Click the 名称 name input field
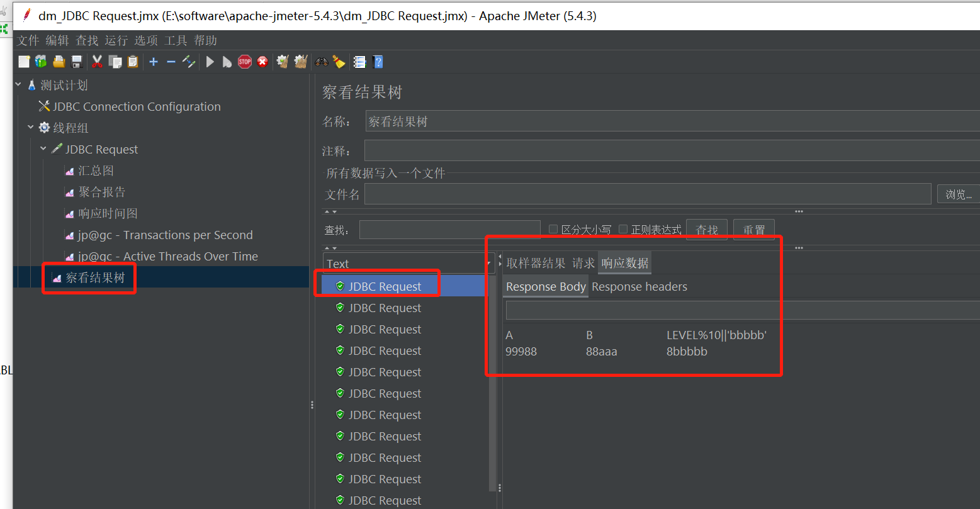The height and width of the screenshot is (509, 980). click(672, 121)
